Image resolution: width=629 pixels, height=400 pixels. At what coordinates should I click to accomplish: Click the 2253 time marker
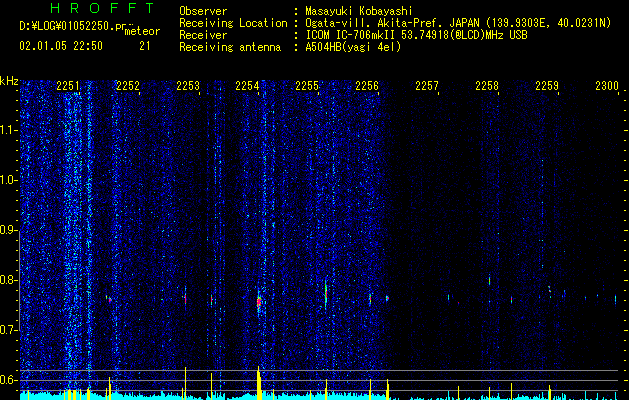pyautogui.click(x=187, y=85)
